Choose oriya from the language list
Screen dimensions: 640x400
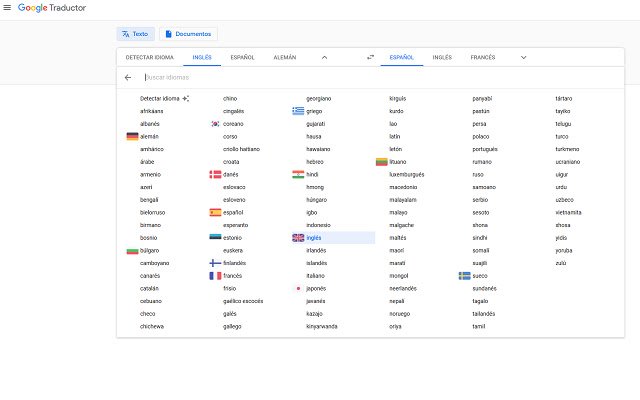click(396, 326)
